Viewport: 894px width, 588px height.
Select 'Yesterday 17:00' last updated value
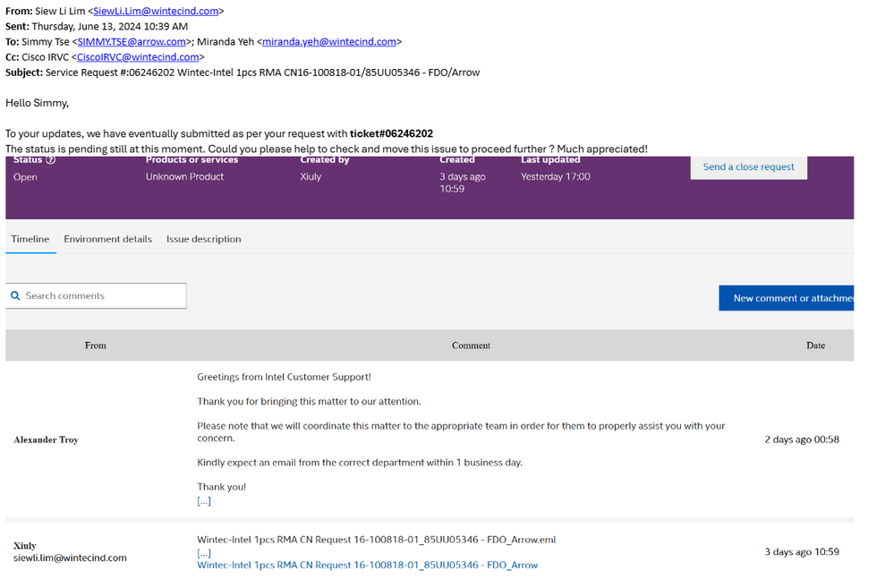tap(556, 177)
